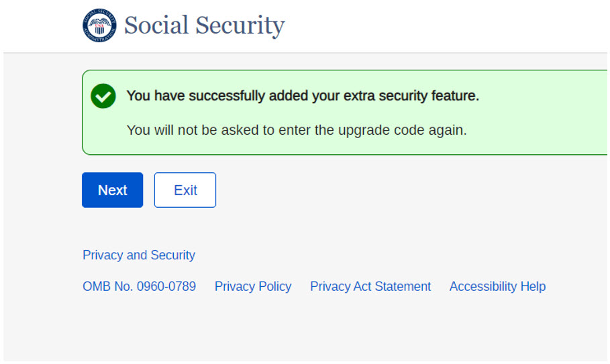Open the Privacy Policy link
This screenshot has width=610, height=364.
click(253, 287)
